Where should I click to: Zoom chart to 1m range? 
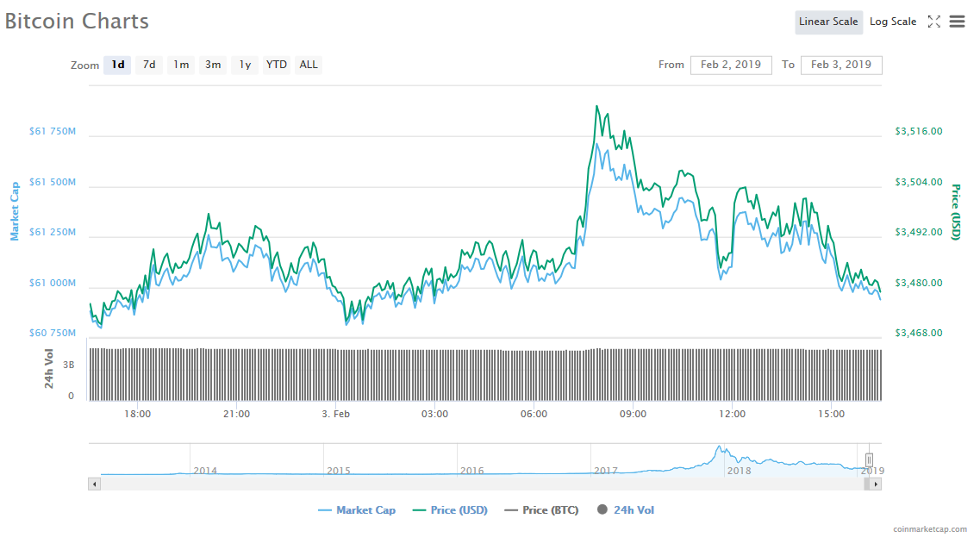pos(181,65)
